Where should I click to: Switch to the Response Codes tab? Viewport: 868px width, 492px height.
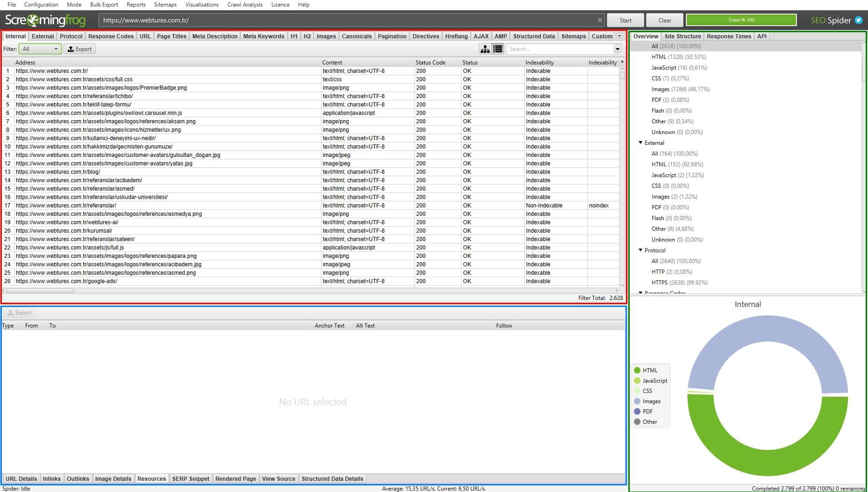click(x=111, y=36)
